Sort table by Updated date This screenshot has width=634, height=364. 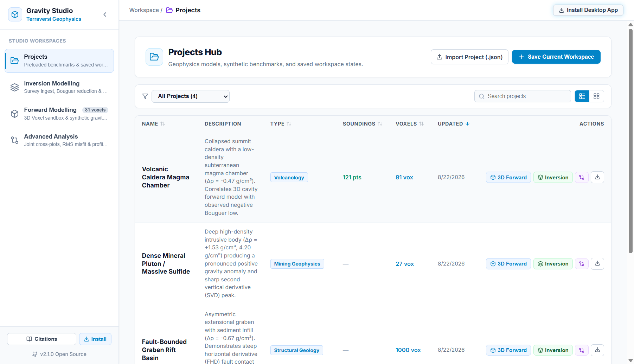tap(454, 124)
